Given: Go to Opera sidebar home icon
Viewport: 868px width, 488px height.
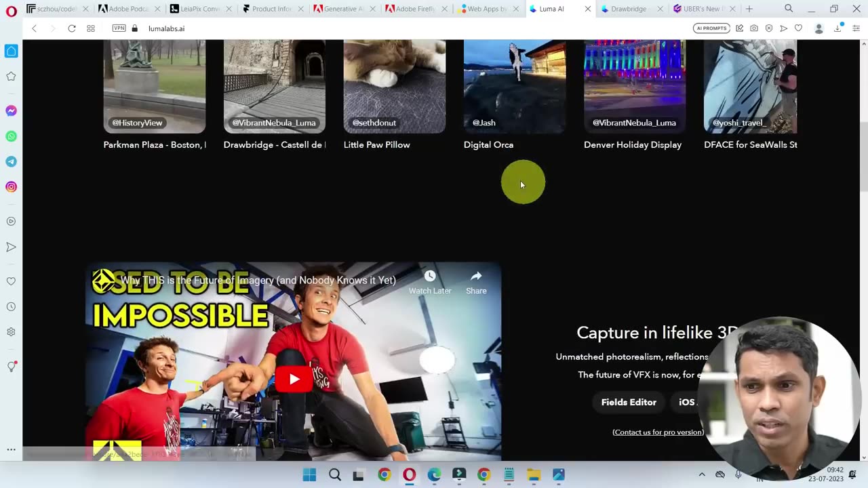Looking at the screenshot, I should point(11,52).
